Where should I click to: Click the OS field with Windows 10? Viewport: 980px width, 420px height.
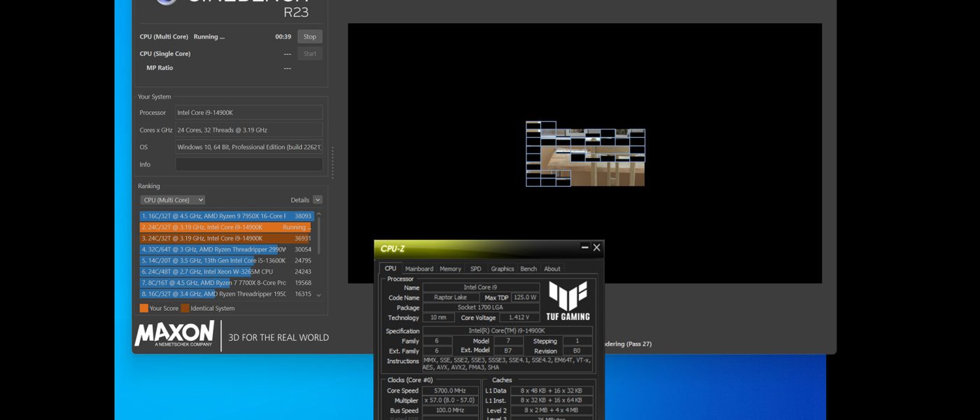248,147
